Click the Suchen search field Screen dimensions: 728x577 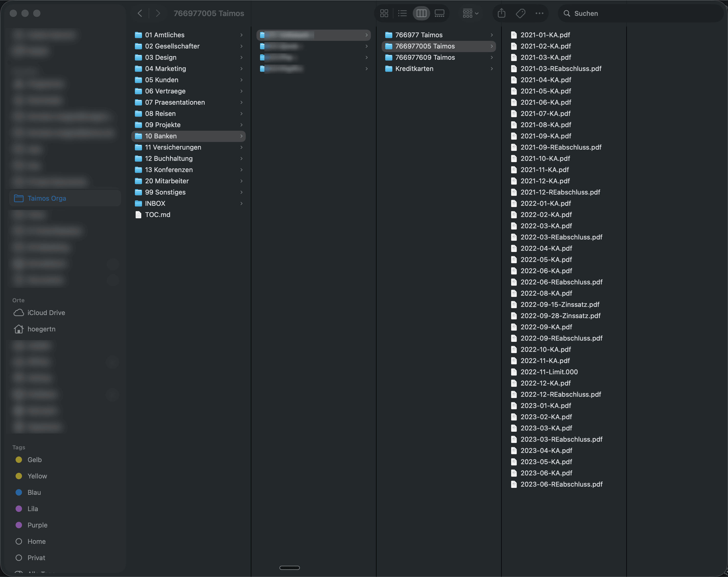point(641,13)
